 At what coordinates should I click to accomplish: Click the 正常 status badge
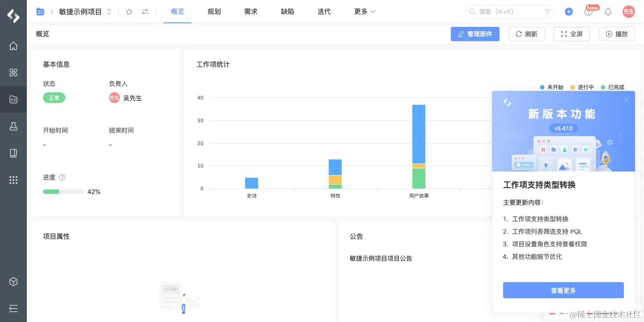[54, 98]
